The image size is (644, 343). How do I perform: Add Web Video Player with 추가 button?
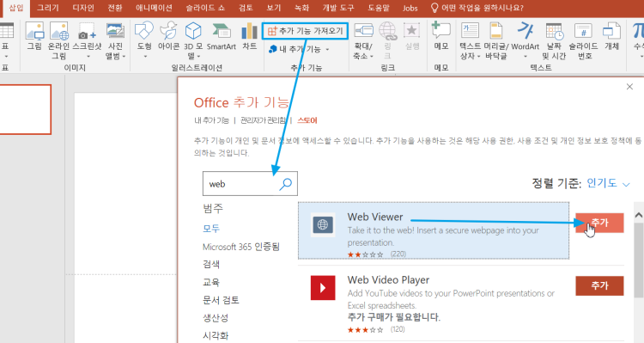coord(599,285)
